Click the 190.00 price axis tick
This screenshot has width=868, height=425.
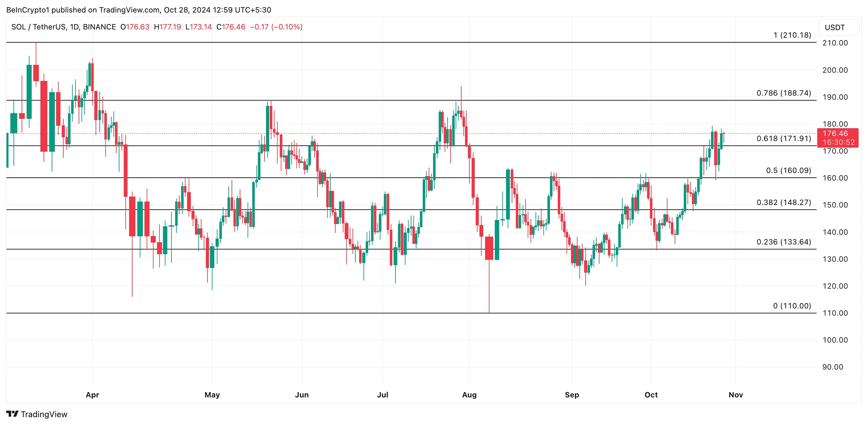click(x=835, y=97)
